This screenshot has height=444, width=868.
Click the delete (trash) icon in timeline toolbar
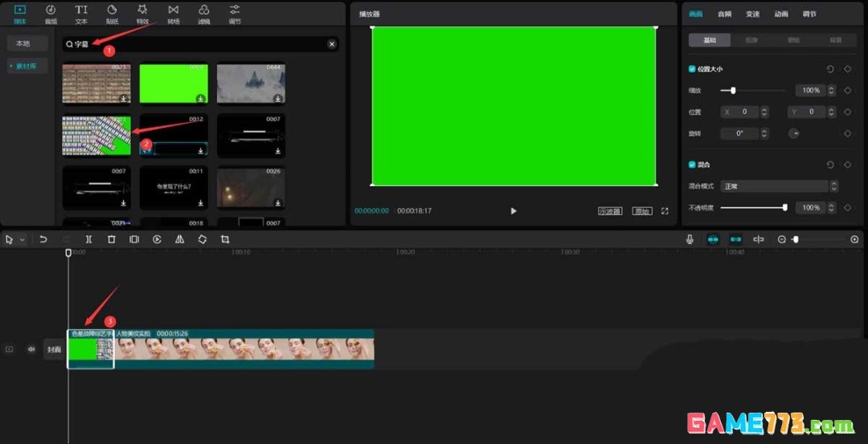pos(112,239)
